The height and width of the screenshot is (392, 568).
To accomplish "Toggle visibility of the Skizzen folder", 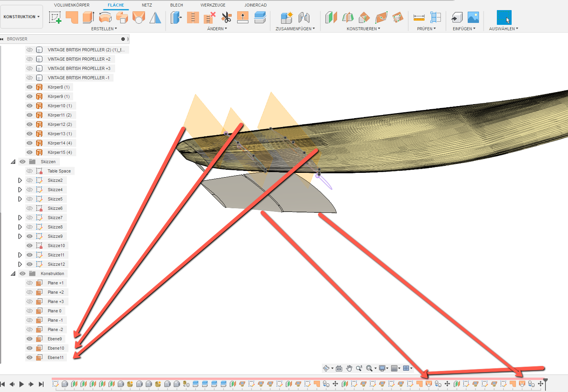I will [23, 162].
